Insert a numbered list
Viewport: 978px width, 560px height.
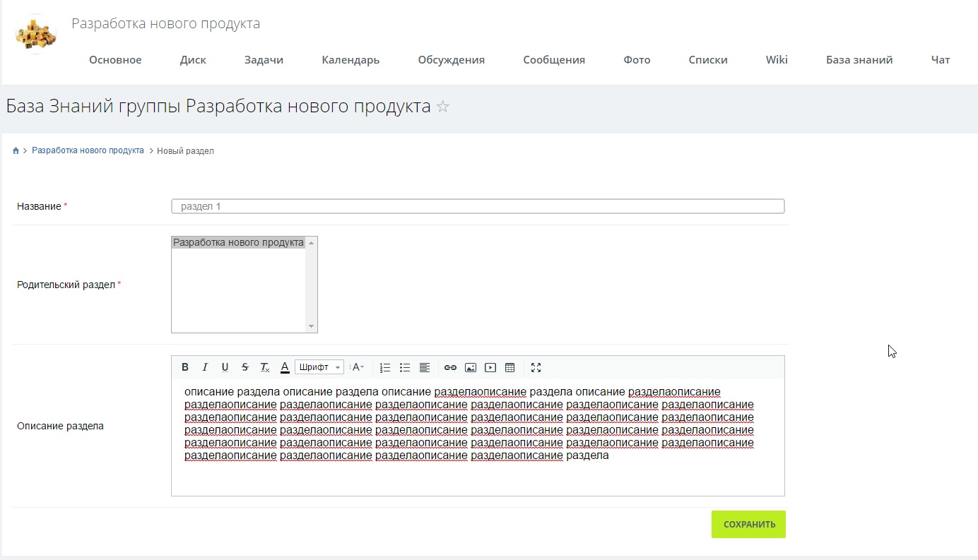(385, 367)
